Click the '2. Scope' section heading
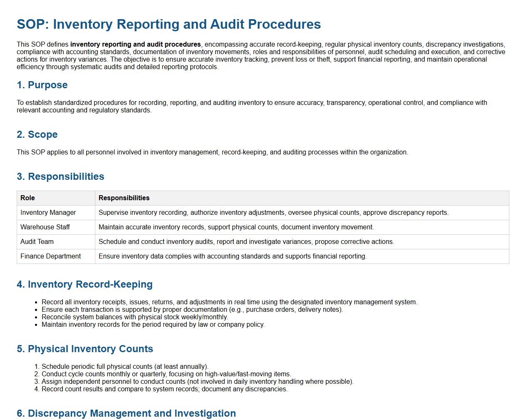The height and width of the screenshot is (420, 526). pos(37,134)
